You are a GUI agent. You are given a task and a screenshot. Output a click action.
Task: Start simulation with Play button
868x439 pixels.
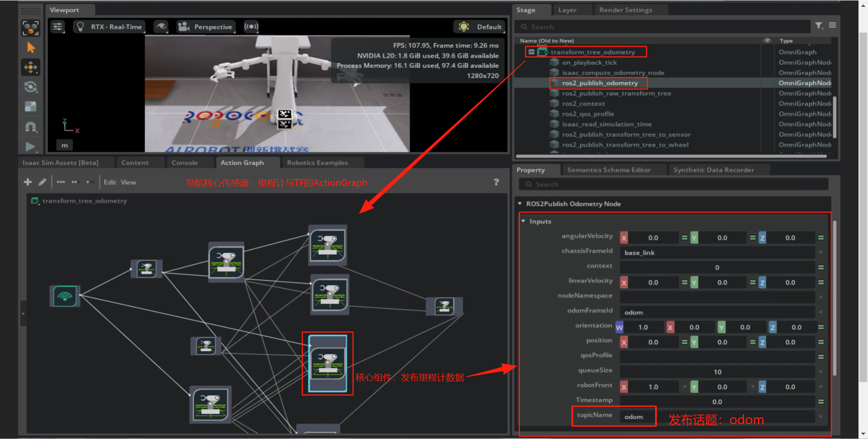click(x=30, y=147)
